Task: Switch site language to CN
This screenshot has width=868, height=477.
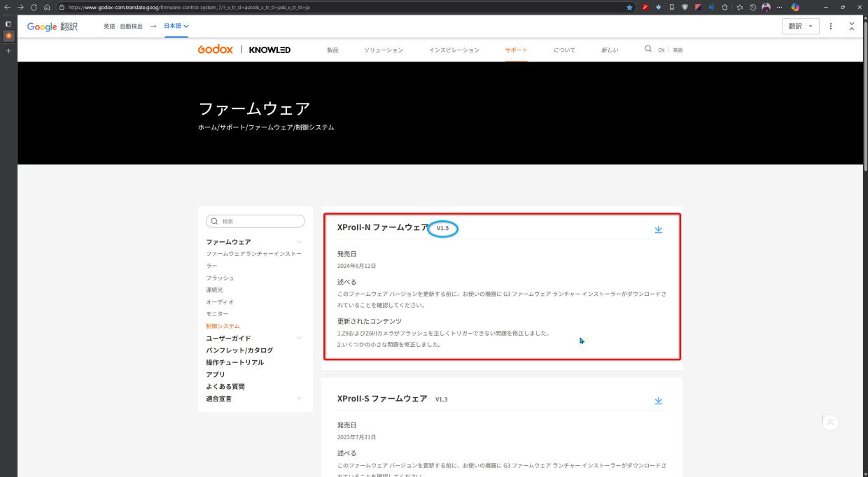Action: coord(661,50)
